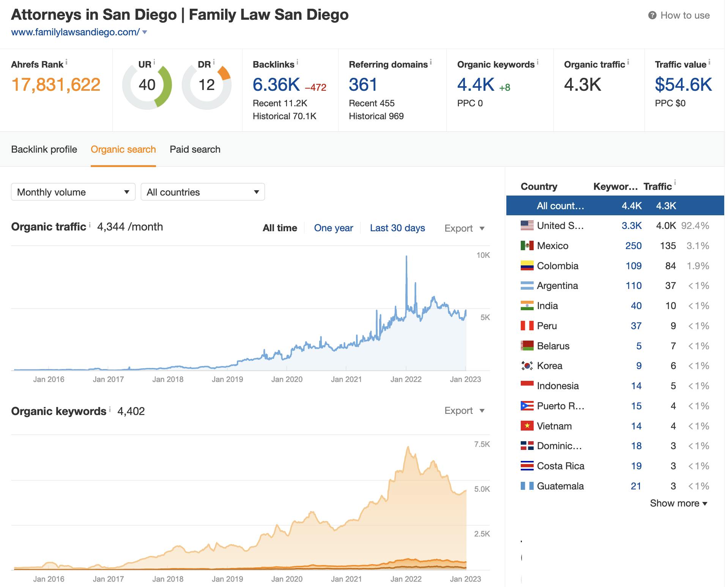Screen dimensions: 728x587
Task: Click the Historical 70.1K backlinks text
Action: point(285,116)
